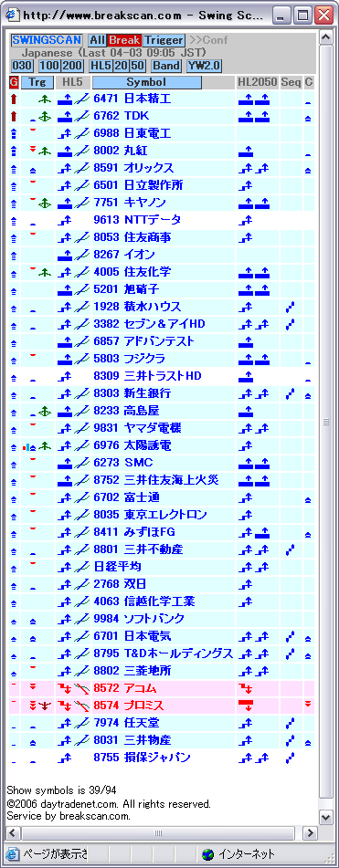Click the G column arrow in 8591 オリックス row
The width and height of the screenshot is (339, 868).
(14, 170)
